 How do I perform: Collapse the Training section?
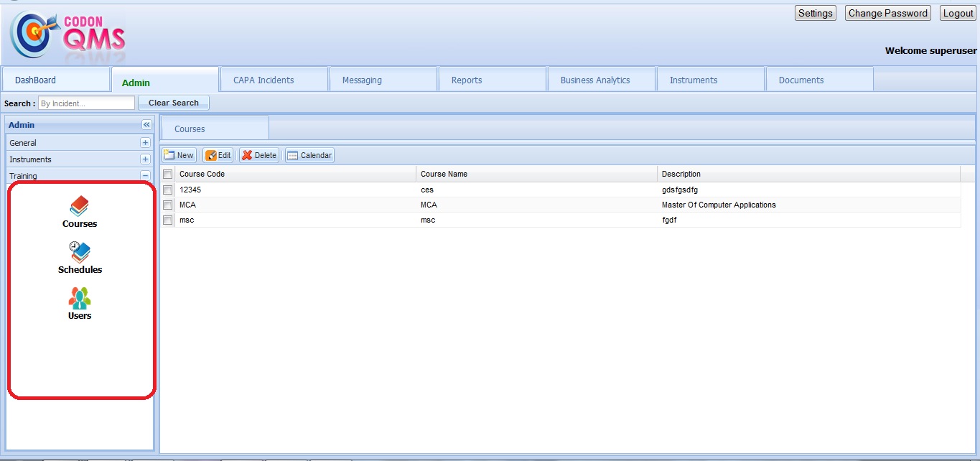pos(145,176)
